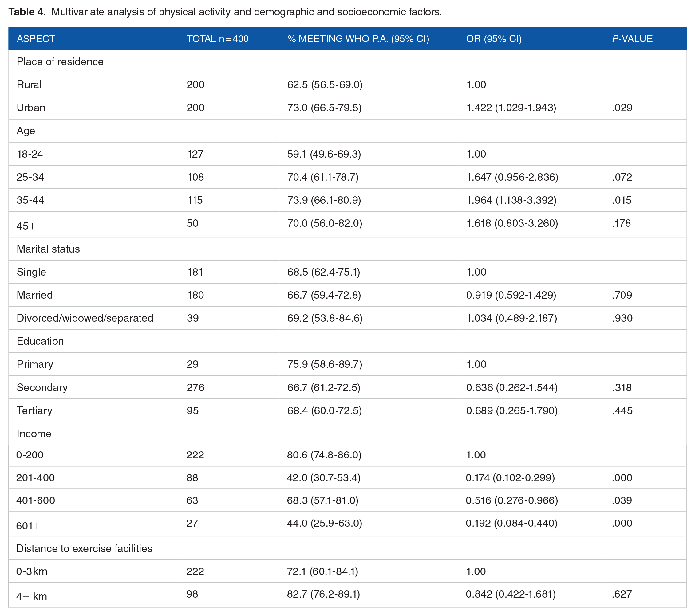Click the ASPECT column header

coord(36,39)
